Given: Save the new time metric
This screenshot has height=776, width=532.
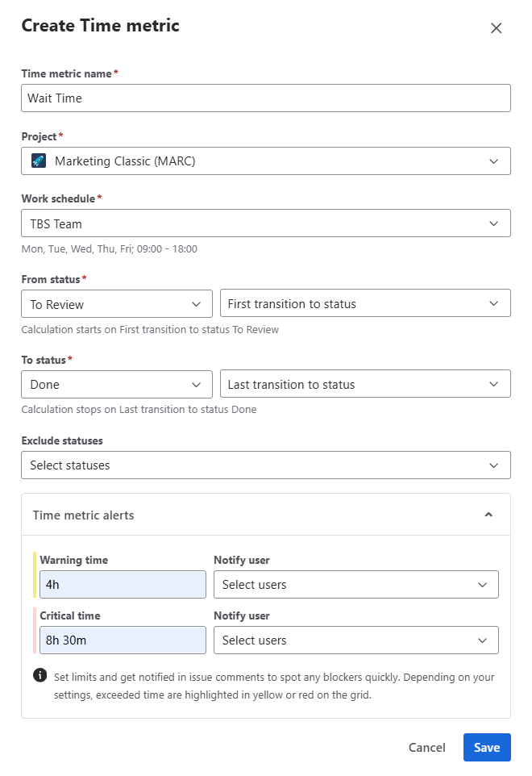Looking at the screenshot, I should [486, 748].
